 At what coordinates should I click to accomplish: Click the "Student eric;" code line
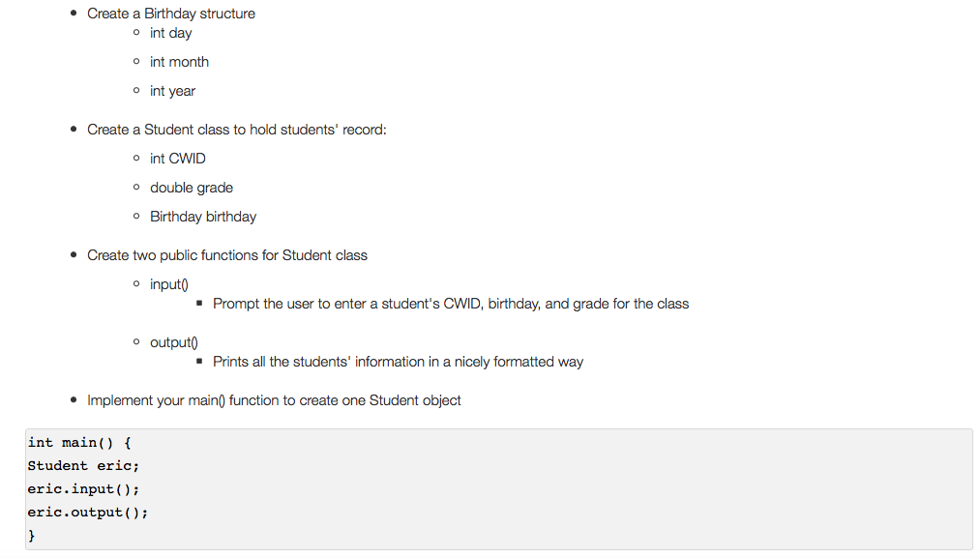(x=83, y=466)
